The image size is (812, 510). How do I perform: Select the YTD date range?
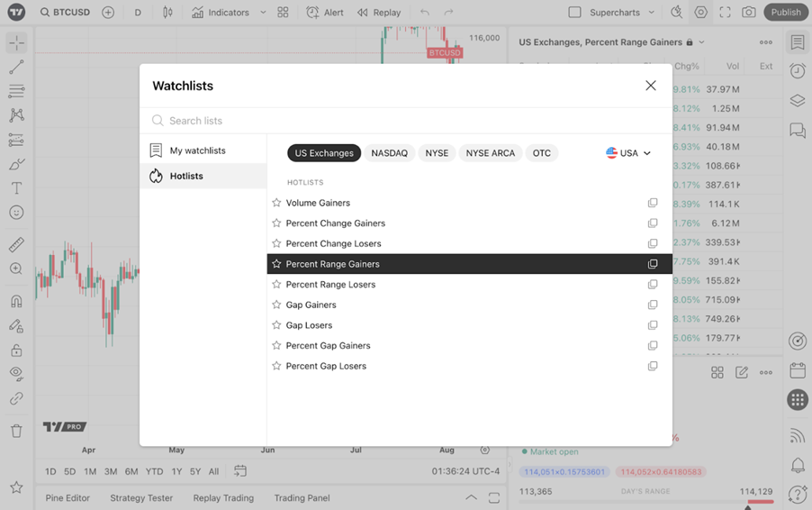(x=154, y=471)
